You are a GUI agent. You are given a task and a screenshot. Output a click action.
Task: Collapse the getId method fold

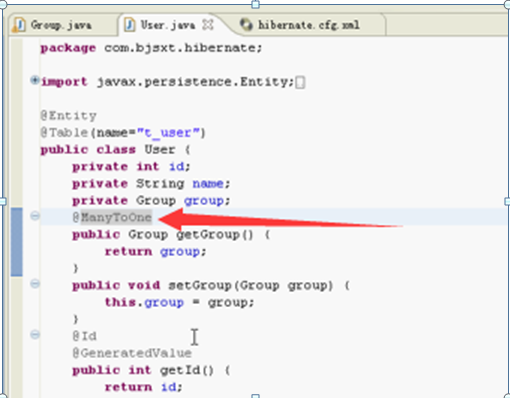point(34,335)
